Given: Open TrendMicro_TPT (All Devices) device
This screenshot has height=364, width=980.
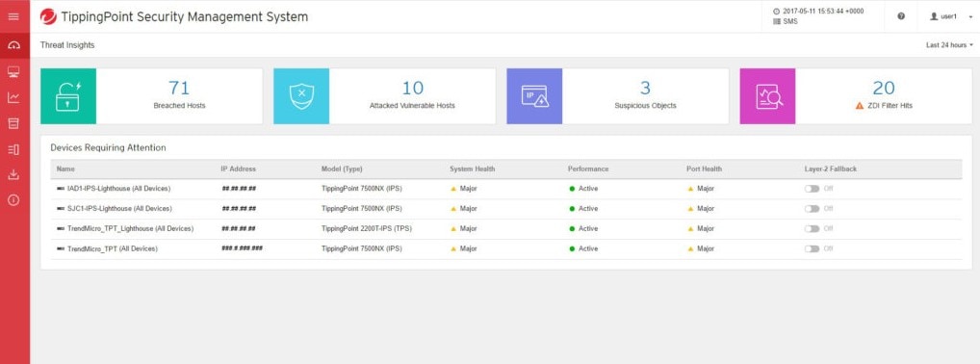Looking at the screenshot, I should (112, 248).
